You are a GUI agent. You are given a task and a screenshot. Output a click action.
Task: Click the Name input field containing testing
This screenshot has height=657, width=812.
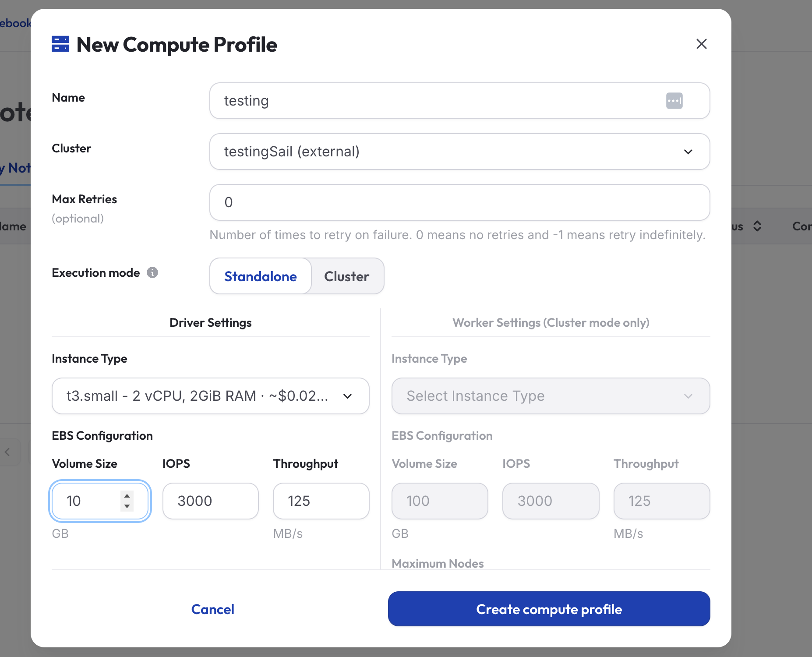[460, 101]
